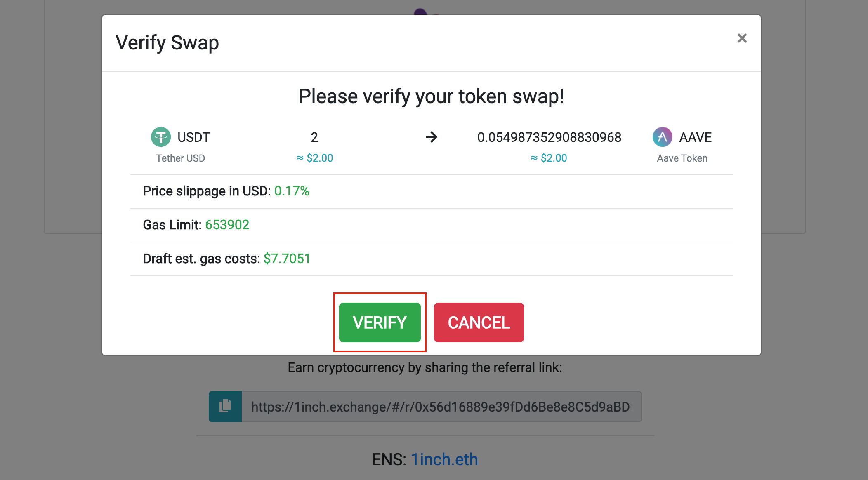
Task: Open the 1inch.eth ENS link
Action: click(x=444, y=459)
